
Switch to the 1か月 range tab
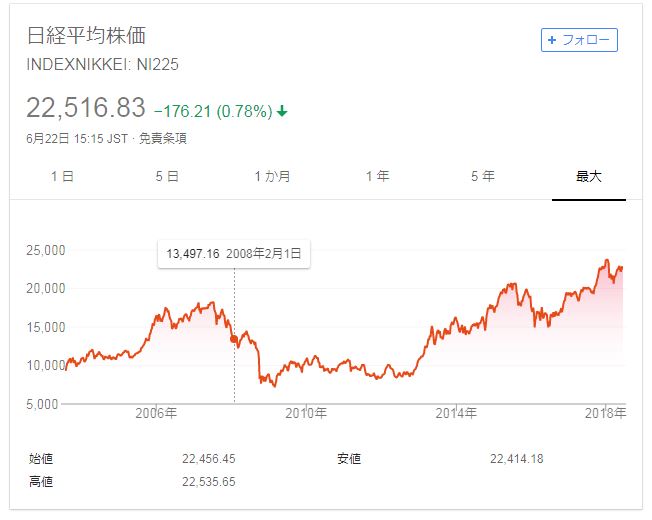(x=272, y=176)
